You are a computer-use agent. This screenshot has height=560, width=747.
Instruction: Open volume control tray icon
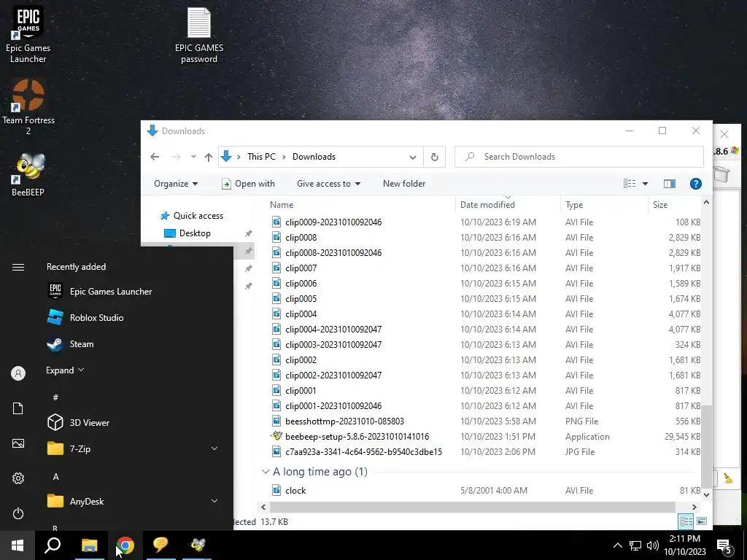click(x=653, y=545)
